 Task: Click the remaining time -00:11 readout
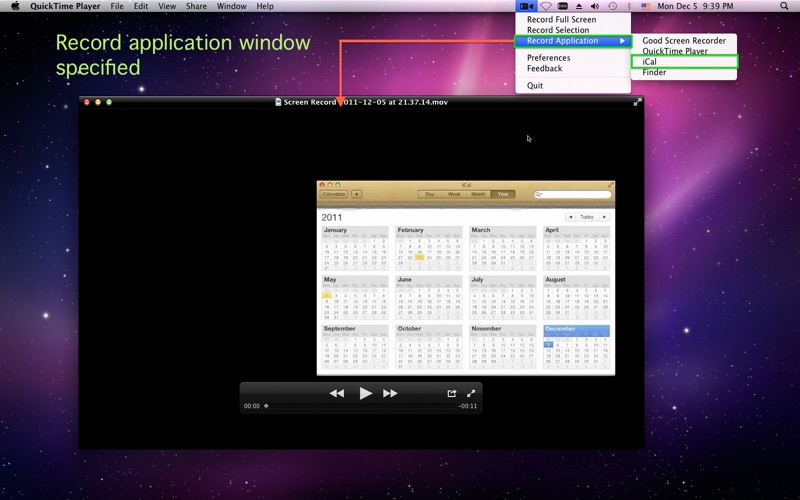[467, 406]
